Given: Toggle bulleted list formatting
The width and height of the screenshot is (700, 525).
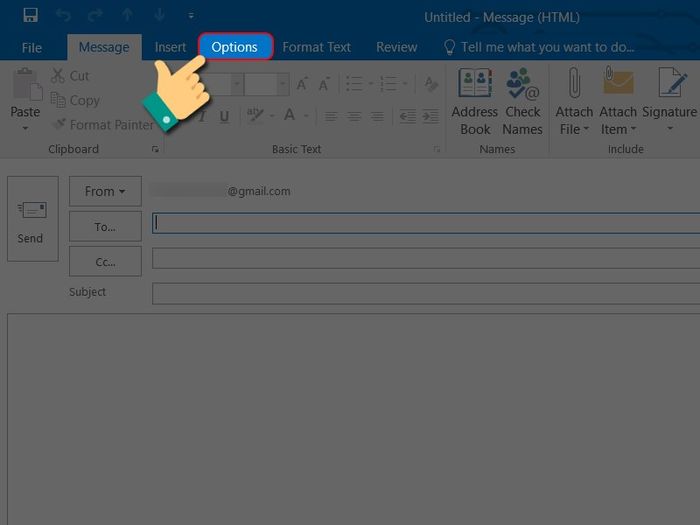Looking at the screenshot, I should point(356,85).
